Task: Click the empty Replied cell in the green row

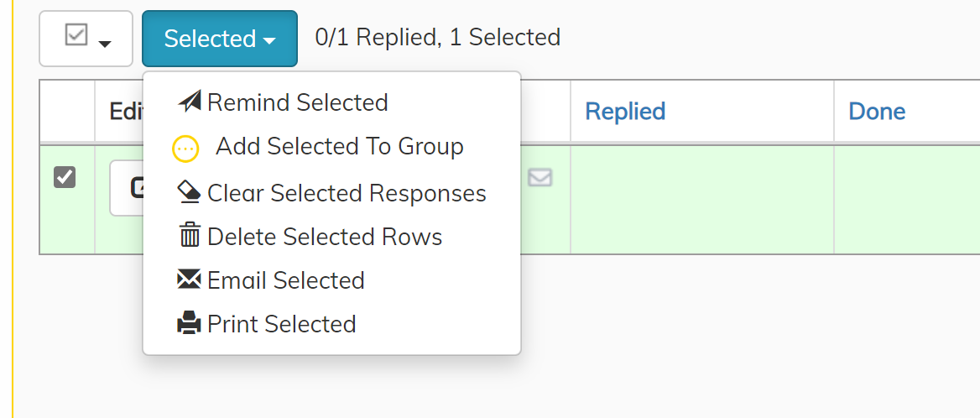Action: pyautogui.click(x=702, y=199)
